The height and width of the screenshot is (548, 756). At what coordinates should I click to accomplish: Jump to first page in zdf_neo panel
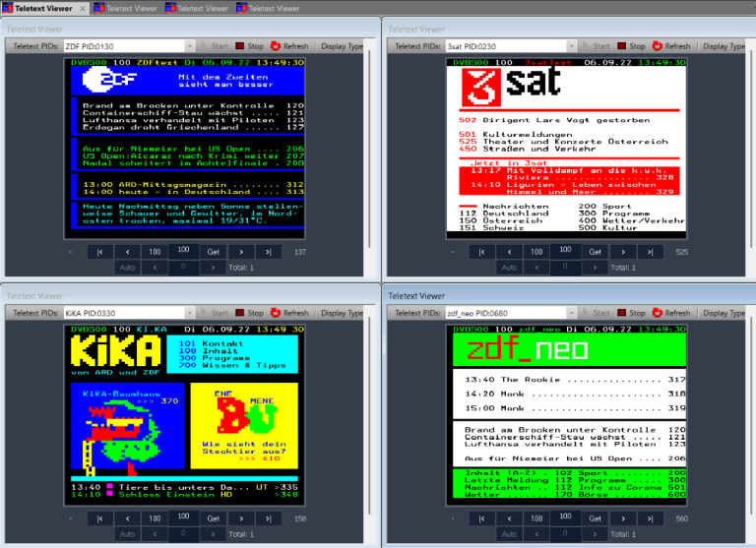(481, 518)
